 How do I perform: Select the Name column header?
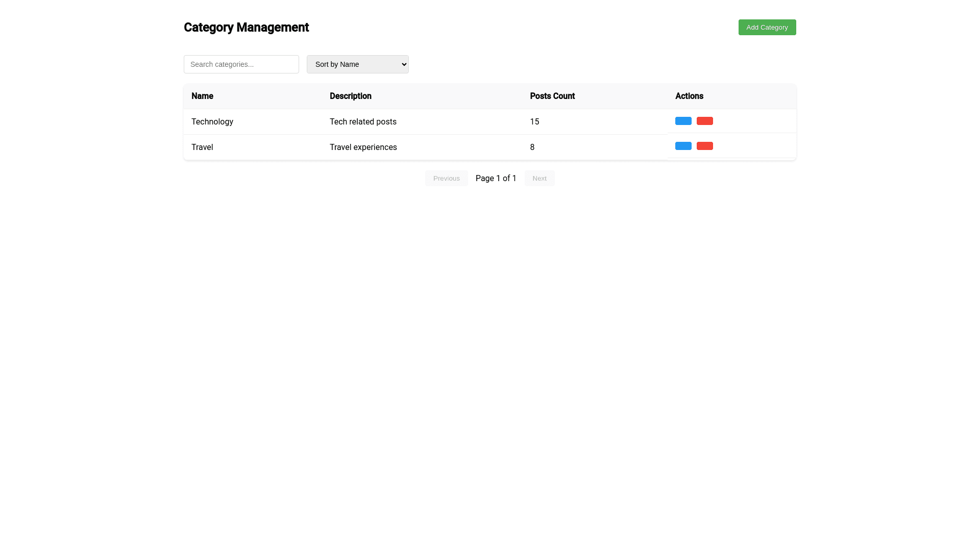202,96
